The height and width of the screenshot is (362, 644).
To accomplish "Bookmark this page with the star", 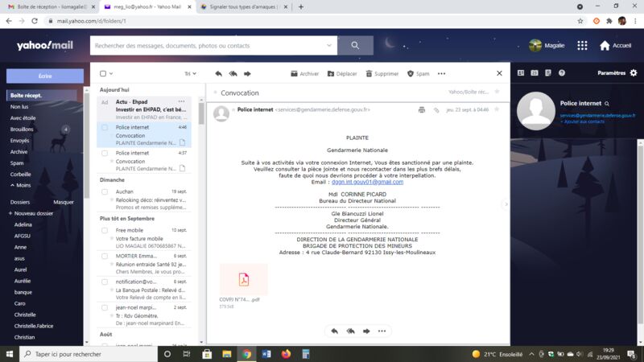I will pyautogui.click(x=580, y=21).
